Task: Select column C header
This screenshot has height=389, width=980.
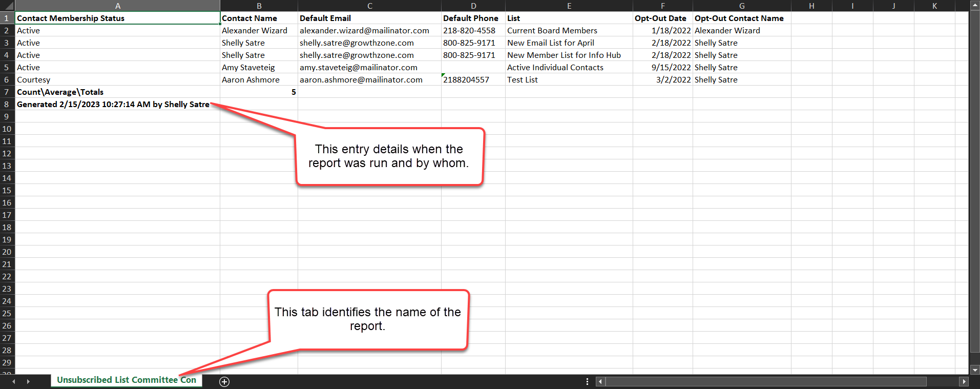Action: pyautogui.click(x=369, y=6)
